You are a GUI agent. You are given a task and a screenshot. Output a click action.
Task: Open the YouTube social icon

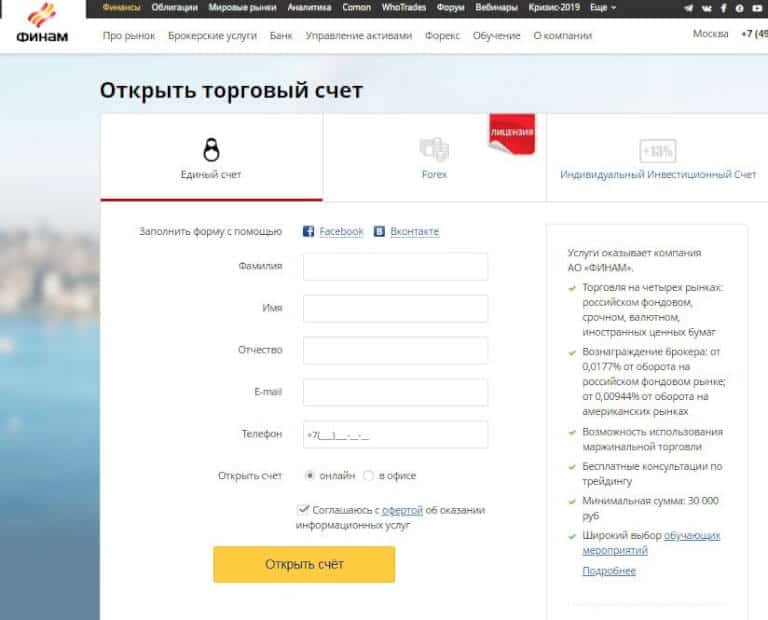(757, 8)
